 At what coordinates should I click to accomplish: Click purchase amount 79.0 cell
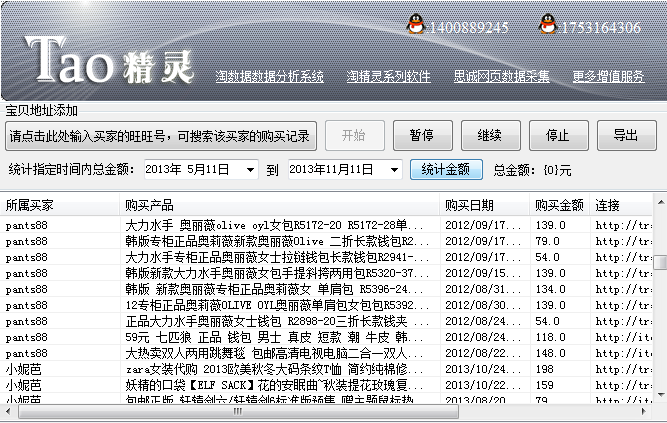pyautogui.click(x=560, y=241)
